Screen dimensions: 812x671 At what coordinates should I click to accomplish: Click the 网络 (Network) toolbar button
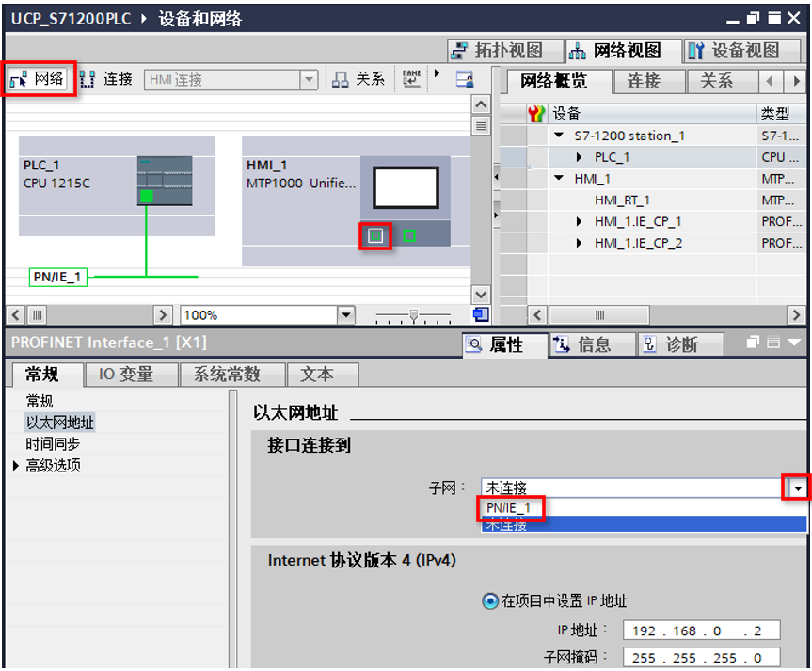pyautogui.click(x=38, y=80)
